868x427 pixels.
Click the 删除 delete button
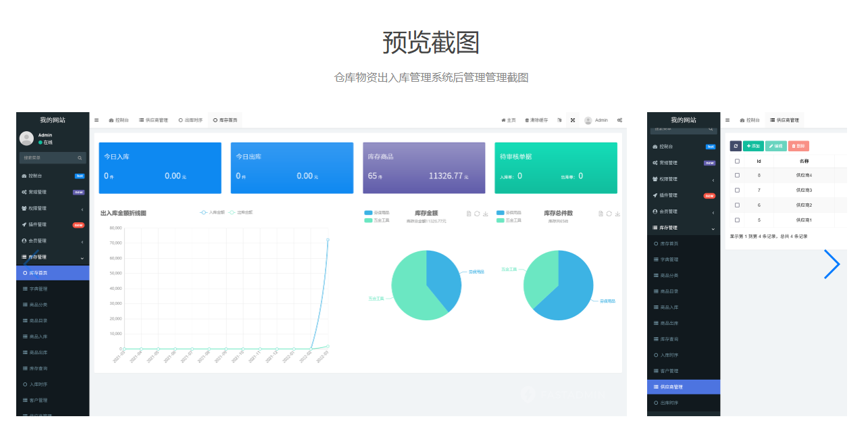tap(798, 146)
